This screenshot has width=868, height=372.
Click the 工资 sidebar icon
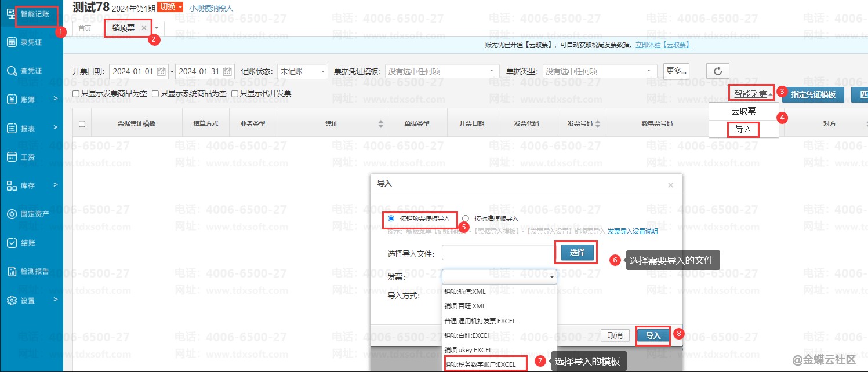[x=12, y=157]
